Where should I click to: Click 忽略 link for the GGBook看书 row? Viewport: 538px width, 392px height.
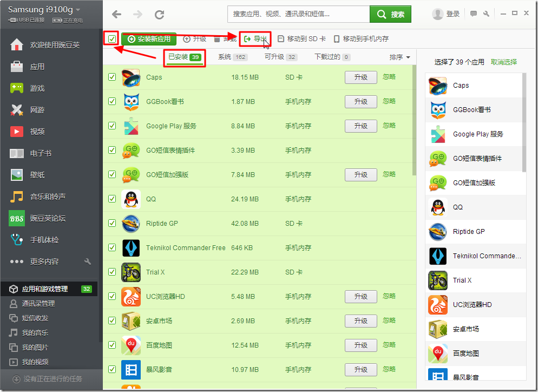389,101
